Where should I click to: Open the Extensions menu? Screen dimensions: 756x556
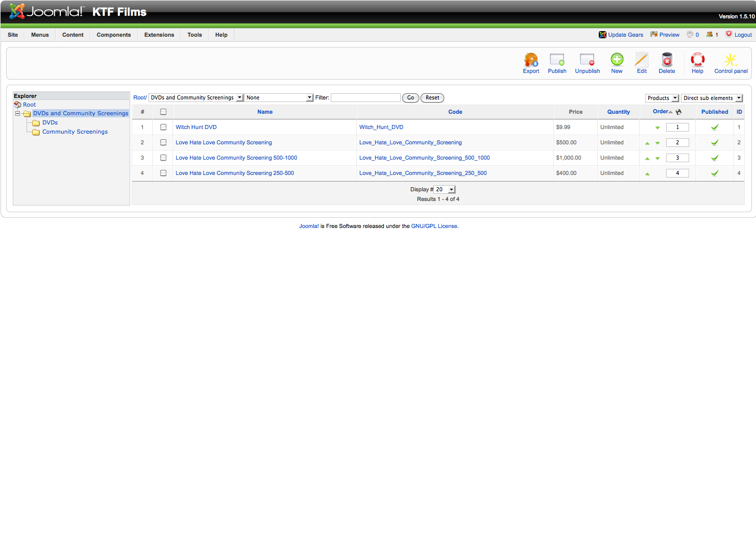pyautogui.click(x=159, y=35)
